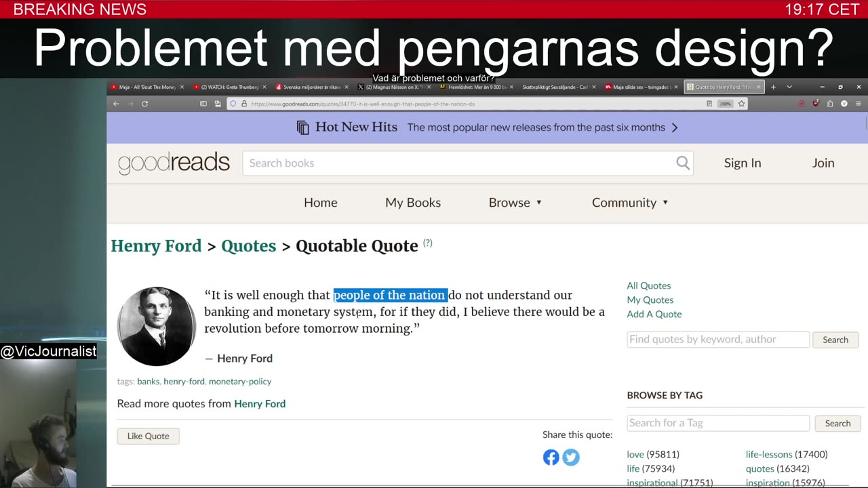Viewport: 868px width, 488px height.
Task: Click Henry Ford portrait photo
Action: click(157, 326)
